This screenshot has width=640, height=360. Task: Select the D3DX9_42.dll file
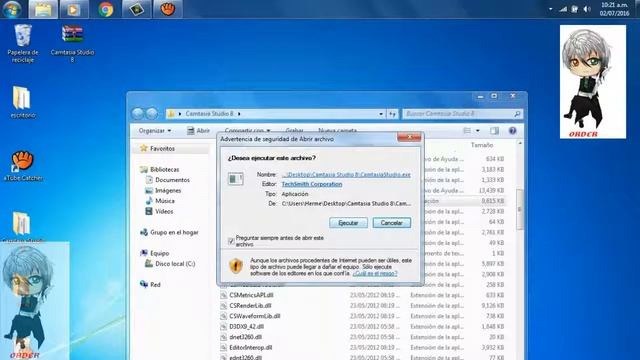click(x=246, y=327)
